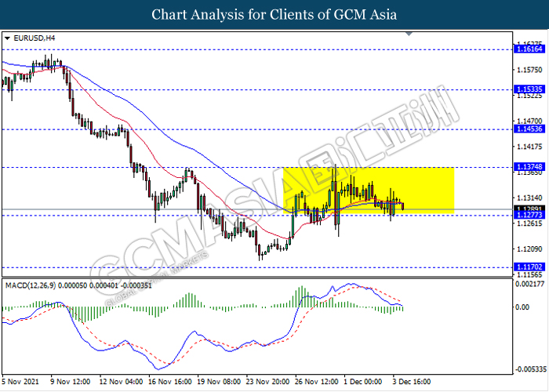Click the 12 Nov 04:00 time label
Screen dimensions: 549x392
click(121, 382)
